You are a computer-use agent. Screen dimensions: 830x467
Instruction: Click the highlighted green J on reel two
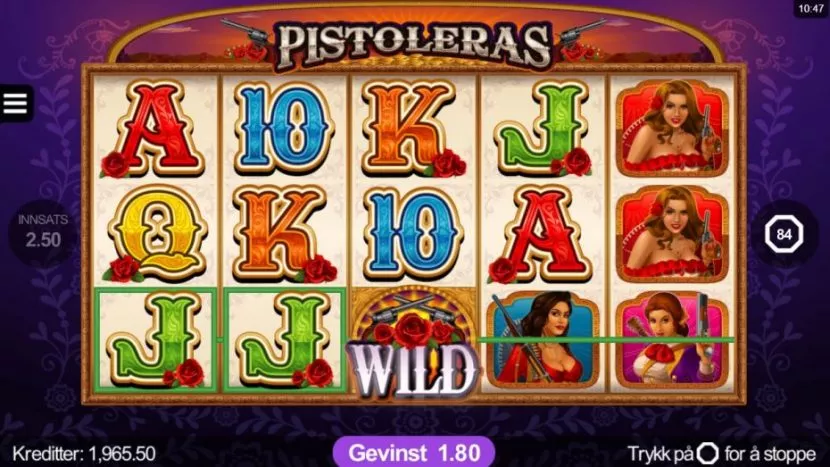(285, 339)
